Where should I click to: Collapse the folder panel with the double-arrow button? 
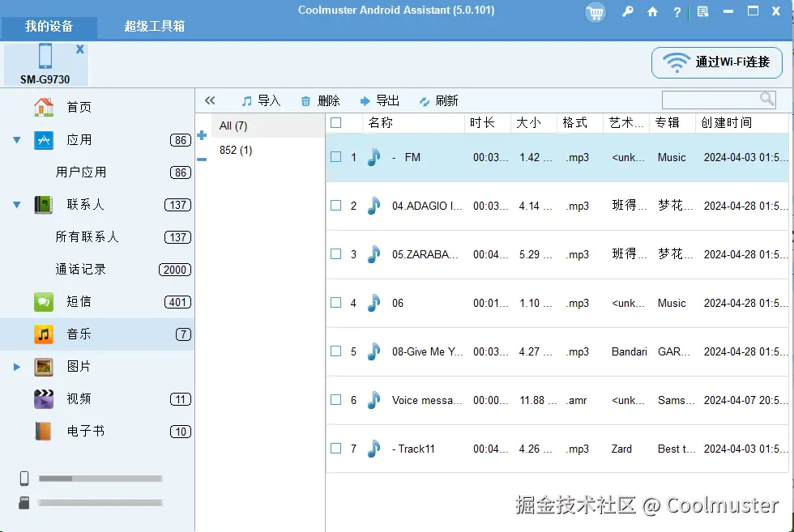coord(210,100)
